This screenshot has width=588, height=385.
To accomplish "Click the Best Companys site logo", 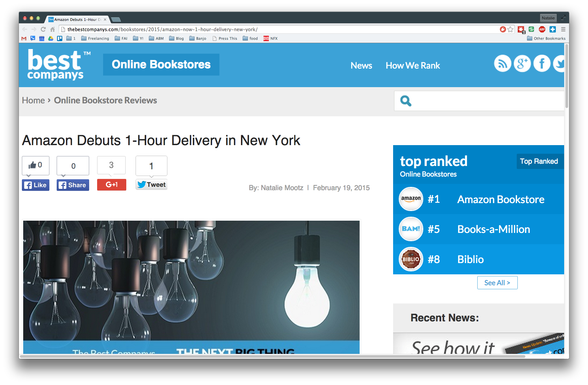I will [59, 65].
